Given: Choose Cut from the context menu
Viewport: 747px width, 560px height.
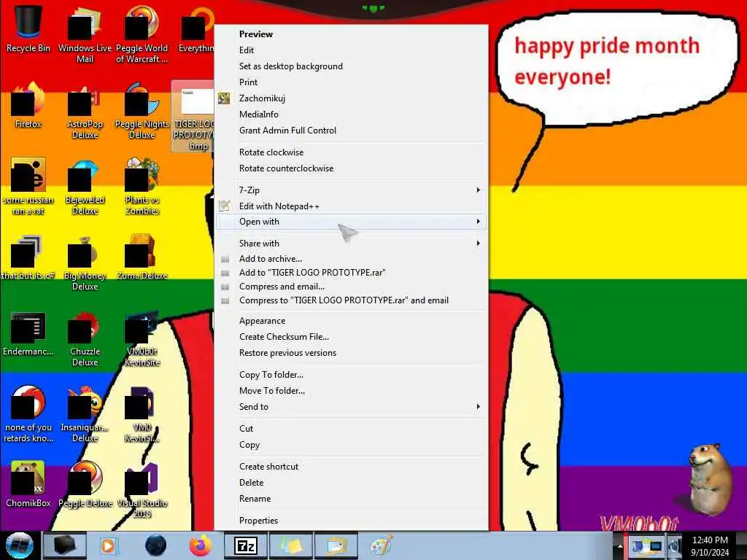Looking at the screenshot, I should click(x=351, y=429).
